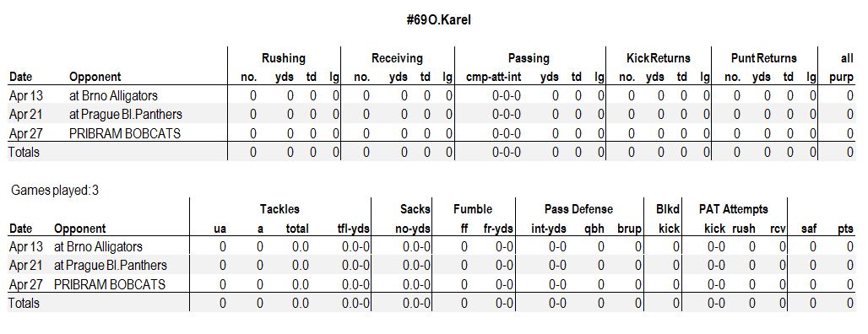Click the Totals row label in upper table
This screenshot has height=334, width=868.
pyautogui.click(x=24, y=152)
